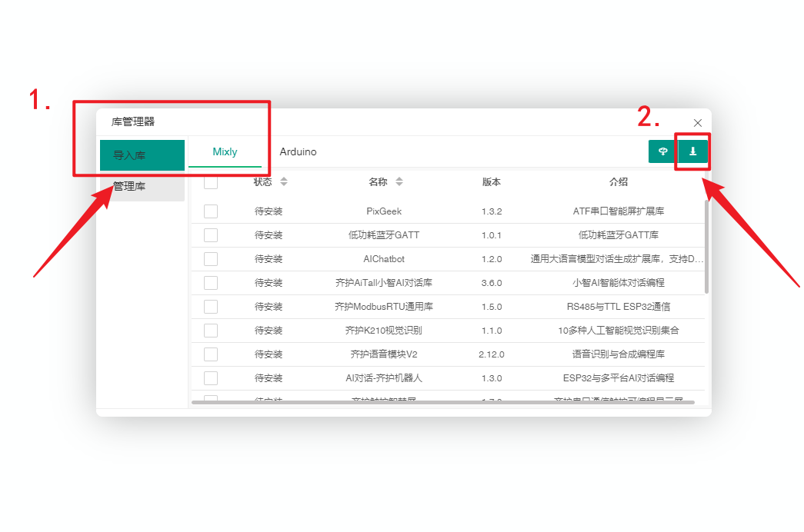Click the ESP32与多平台AI对话编程 description
The width and height of the screenshot is (804, 532).
click(619, 378)
